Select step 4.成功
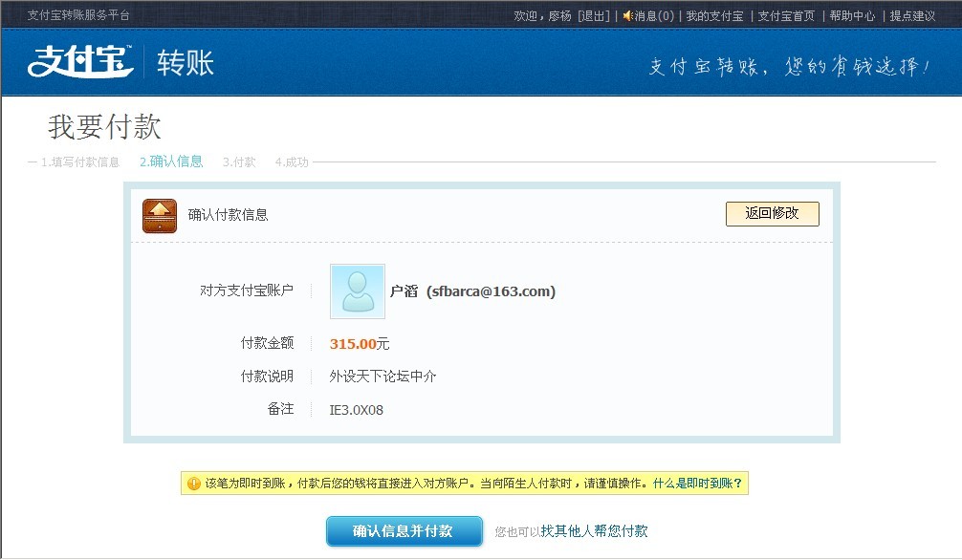 pos(292,162)
